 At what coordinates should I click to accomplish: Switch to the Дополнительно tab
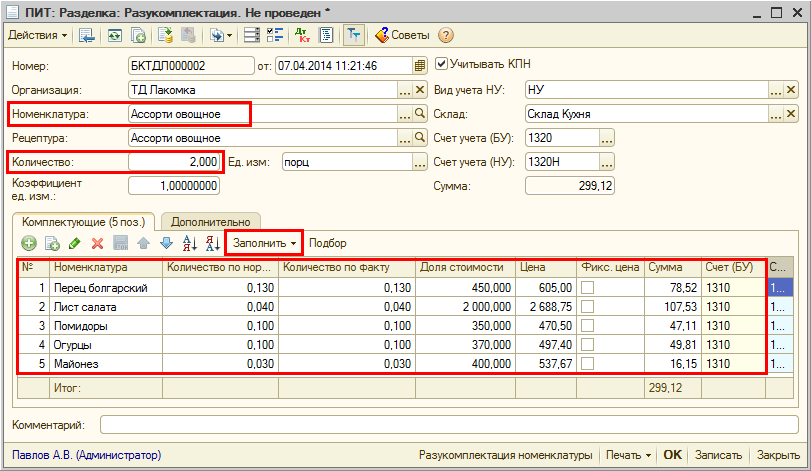(x=210, y=220)
